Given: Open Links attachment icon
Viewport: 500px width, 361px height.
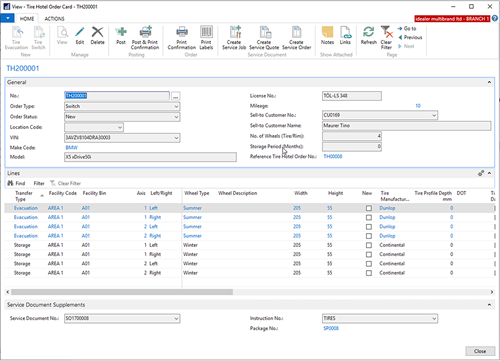Looking at the screenshot, I should (x=345, y=35).
